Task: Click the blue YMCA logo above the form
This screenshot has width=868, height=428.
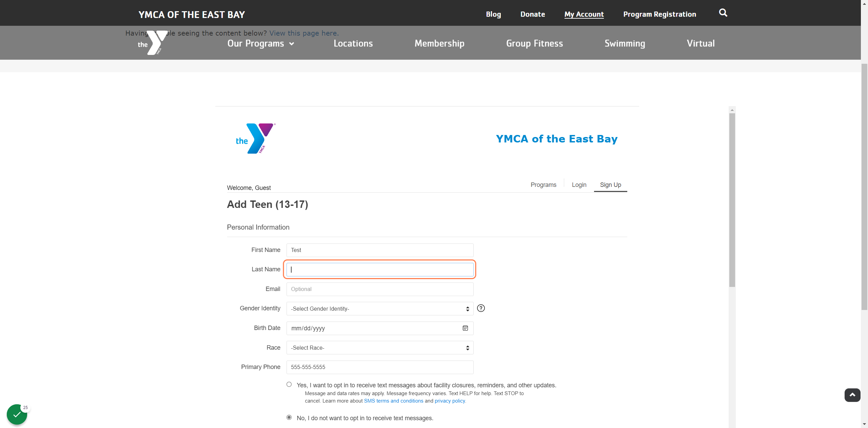Action: pyautogui.click(x=256, y=138)
